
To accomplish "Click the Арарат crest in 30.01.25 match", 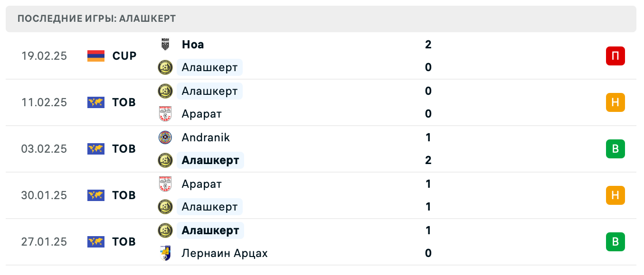I will 165,184.
